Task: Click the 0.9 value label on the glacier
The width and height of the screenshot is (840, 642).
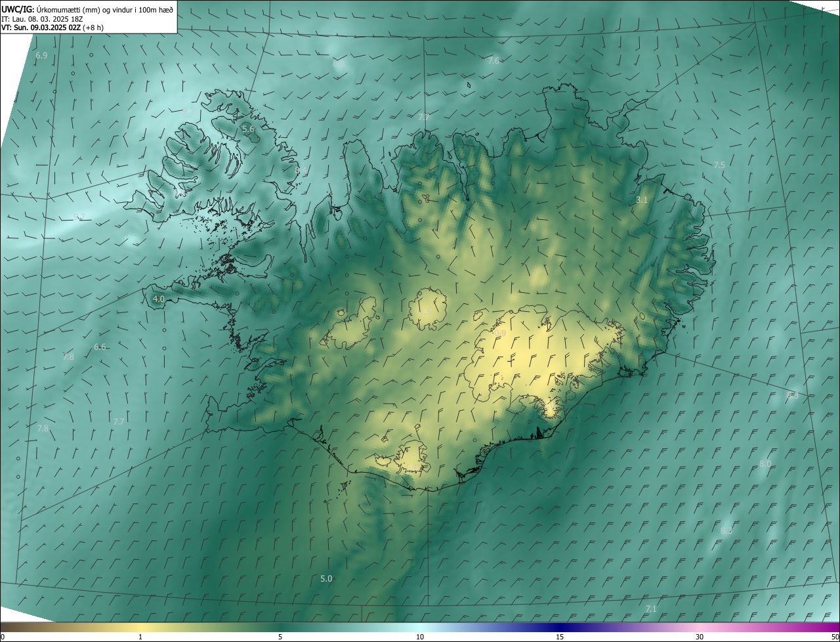Action: coord(500,333)
